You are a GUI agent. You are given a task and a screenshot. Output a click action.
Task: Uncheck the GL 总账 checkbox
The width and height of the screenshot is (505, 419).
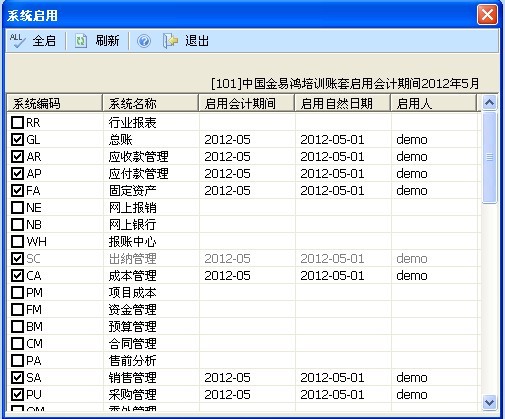(x=17, y=140)
